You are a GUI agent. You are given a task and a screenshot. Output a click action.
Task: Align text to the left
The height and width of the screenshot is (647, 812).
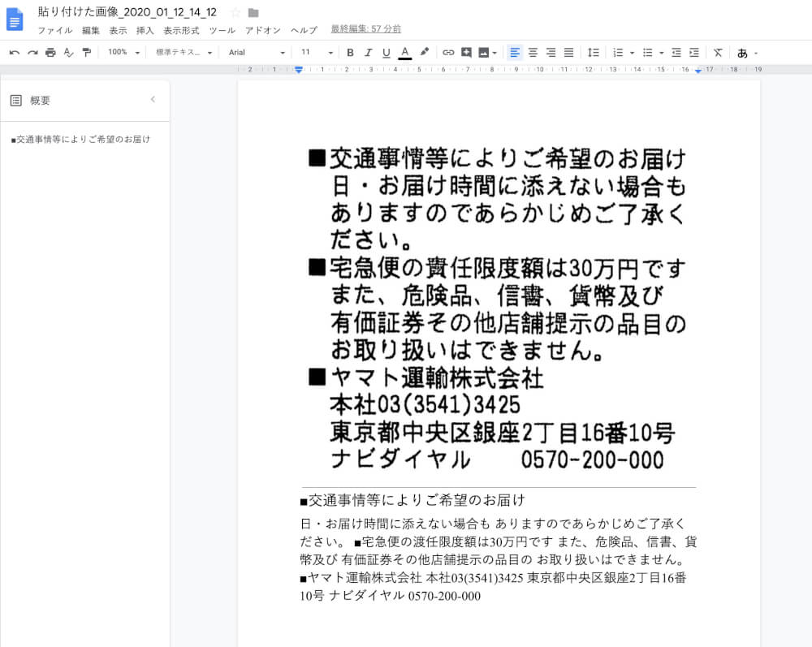tap(514, 52)
